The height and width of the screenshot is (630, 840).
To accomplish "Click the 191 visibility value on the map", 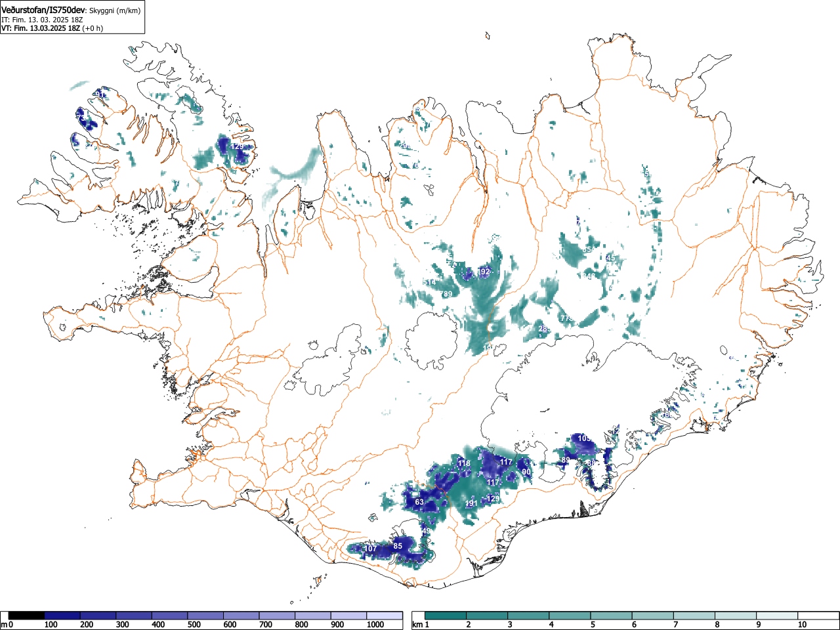I will [471, 504].
